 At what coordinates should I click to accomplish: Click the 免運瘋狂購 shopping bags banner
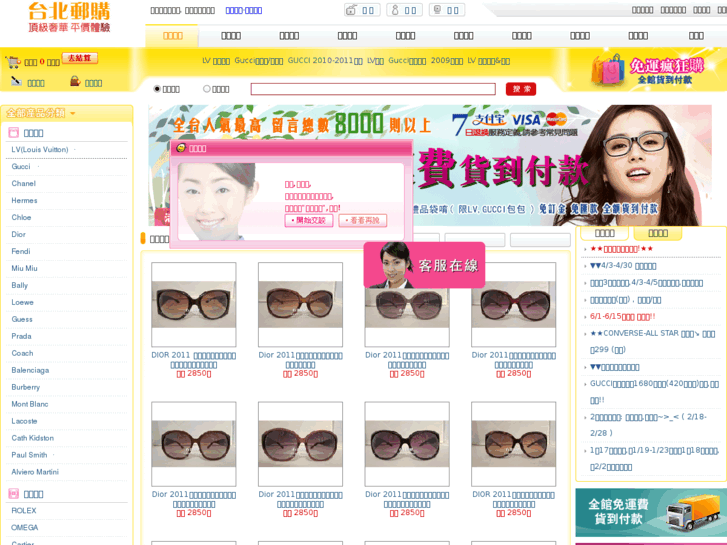648,71
